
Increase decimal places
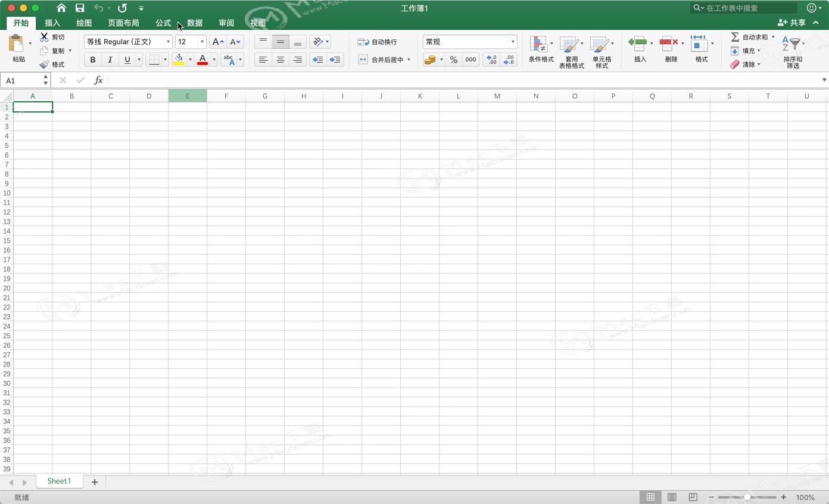(x=491, y=60)
